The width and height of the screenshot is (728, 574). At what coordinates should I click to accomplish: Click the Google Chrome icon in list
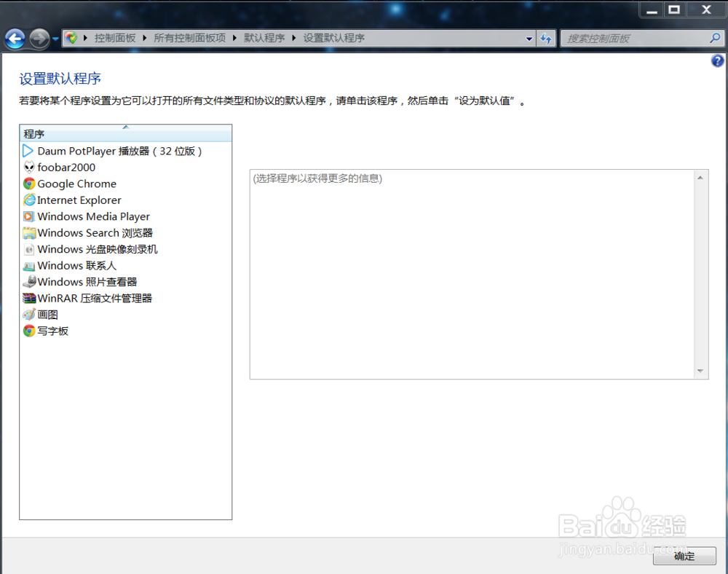click(29, 184)
